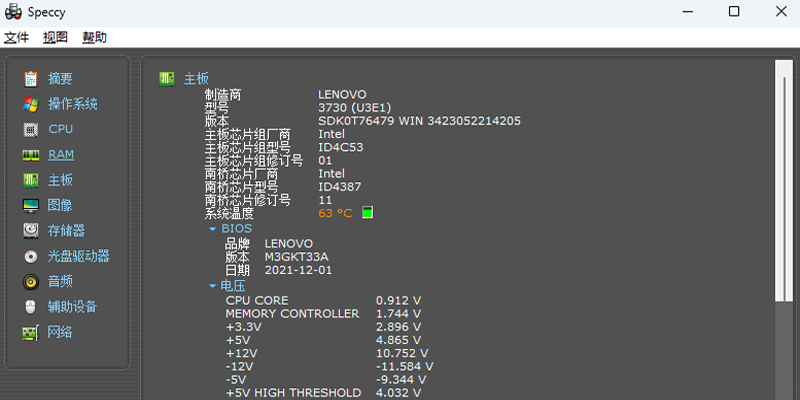Click MEMORY CONTROLLER value 1.744 V

point(398,314)
